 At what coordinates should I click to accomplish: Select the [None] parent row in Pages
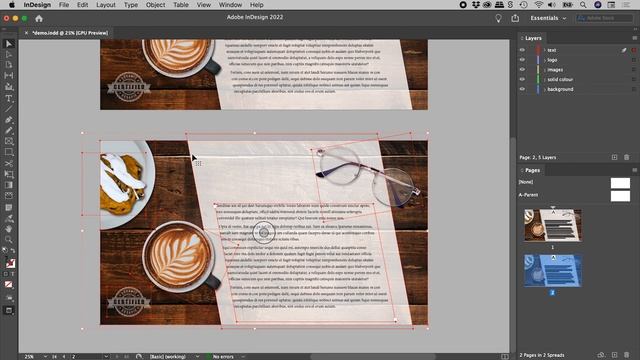[575, 182]
